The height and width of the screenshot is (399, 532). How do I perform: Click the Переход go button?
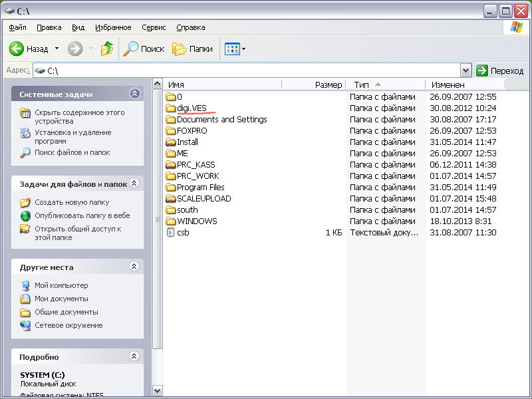(500, 70)
